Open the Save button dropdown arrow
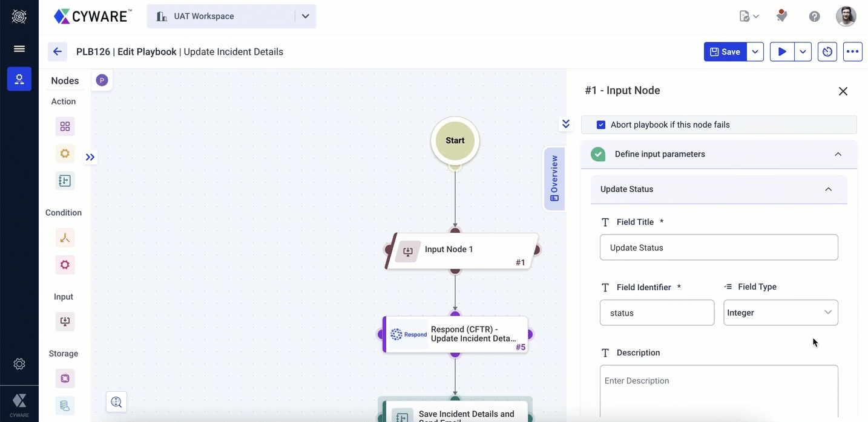 pyautogui.click(x=755, y=52)
